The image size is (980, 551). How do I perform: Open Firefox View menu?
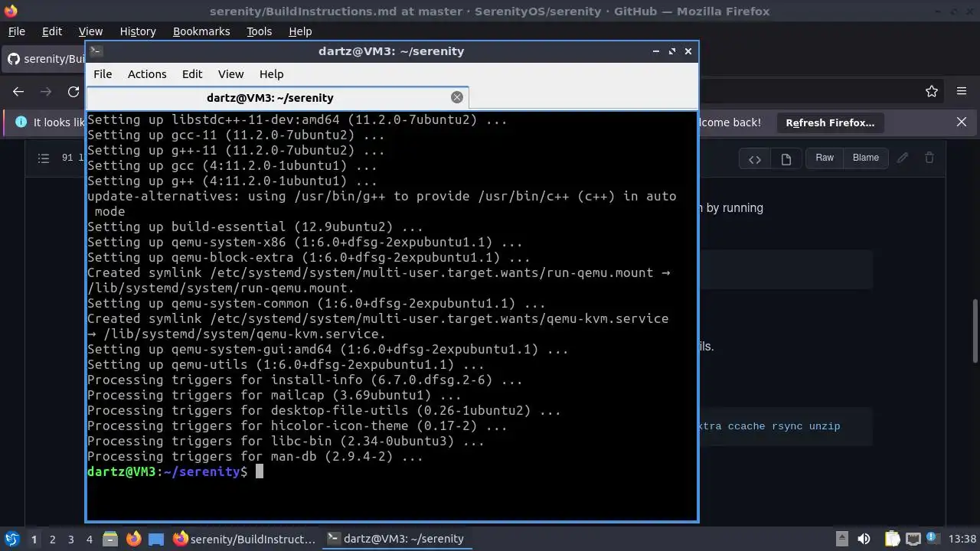90,31
